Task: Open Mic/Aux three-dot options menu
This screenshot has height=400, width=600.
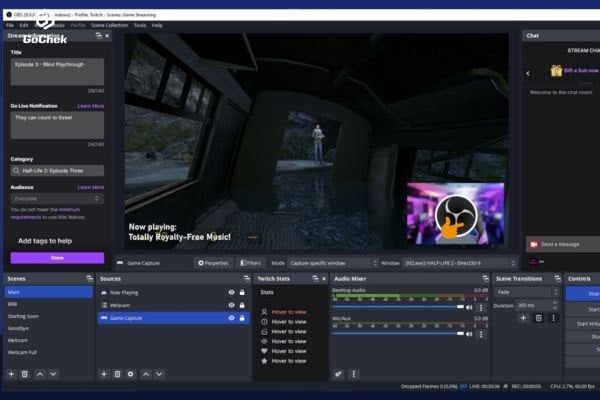Action: point(481,333)
